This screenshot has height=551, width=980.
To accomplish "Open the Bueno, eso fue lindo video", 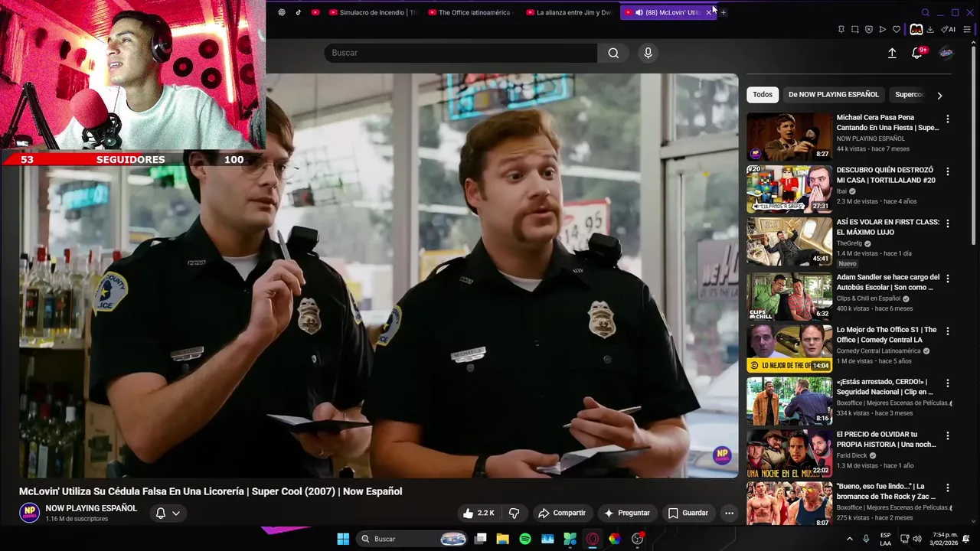I will coord(789,504).
